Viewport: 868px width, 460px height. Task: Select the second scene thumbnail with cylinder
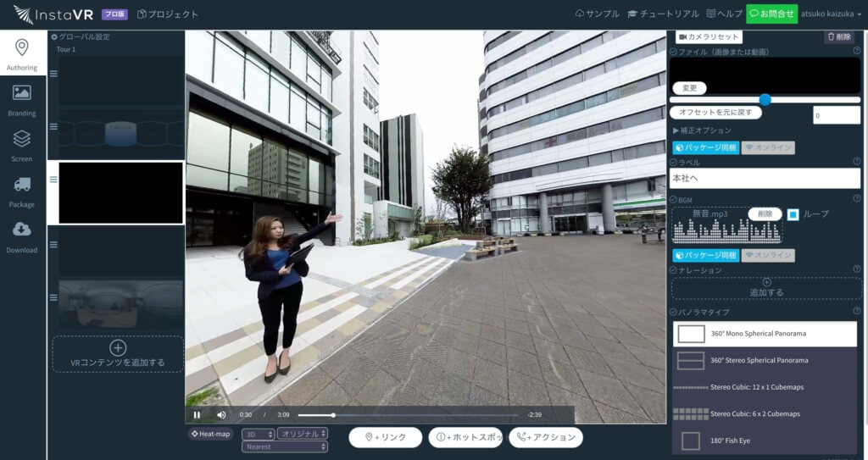pos(120,133)
